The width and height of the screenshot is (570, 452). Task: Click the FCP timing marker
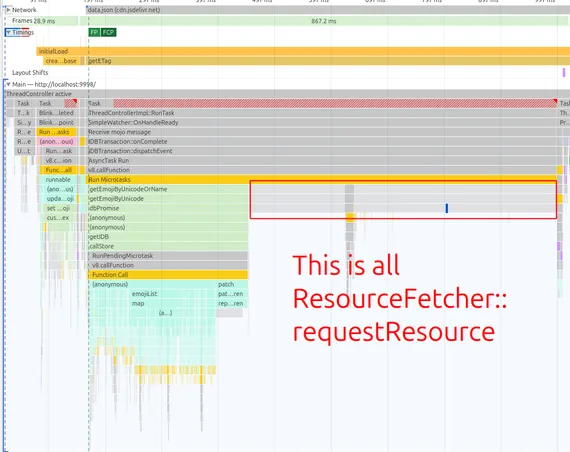click(108, 32)
